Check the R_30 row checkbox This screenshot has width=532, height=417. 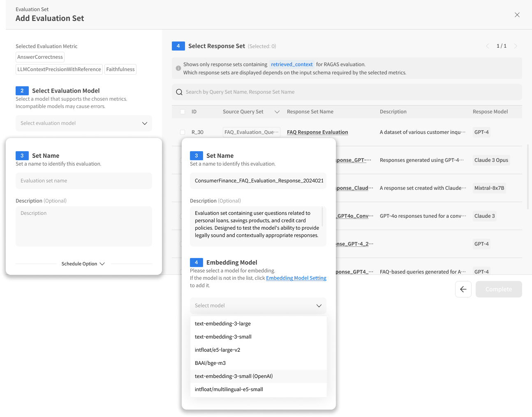pyautogui.click(x=183, y=132)
